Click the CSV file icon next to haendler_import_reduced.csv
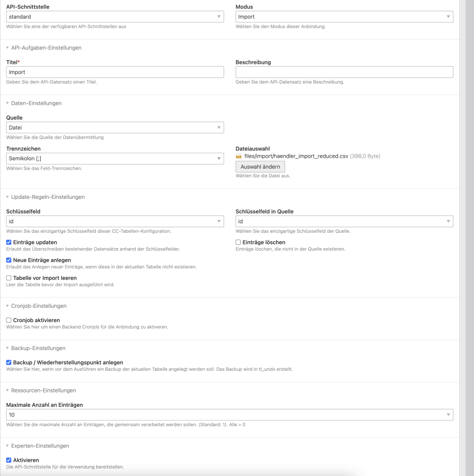474x476 pixels. [239, 157]
